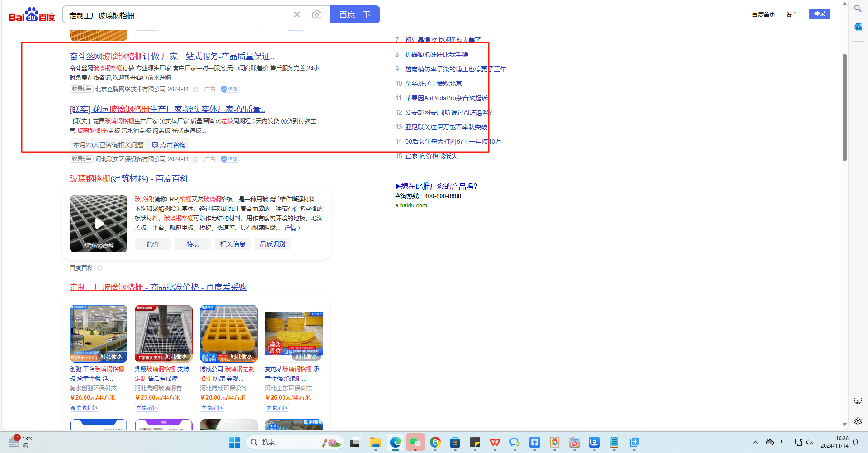Clear the search box with the X icon
Screen dimensions: 868x453
[297, 15]
